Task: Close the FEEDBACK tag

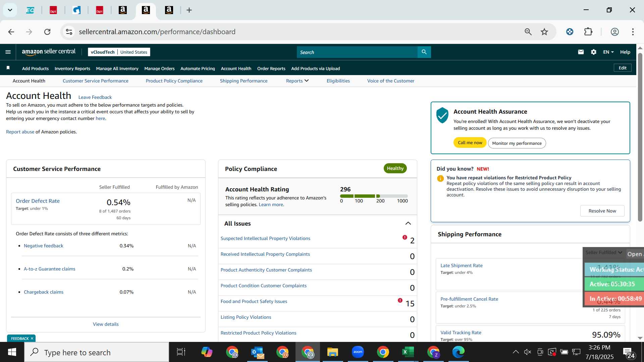Action: [x=32, y=339]
